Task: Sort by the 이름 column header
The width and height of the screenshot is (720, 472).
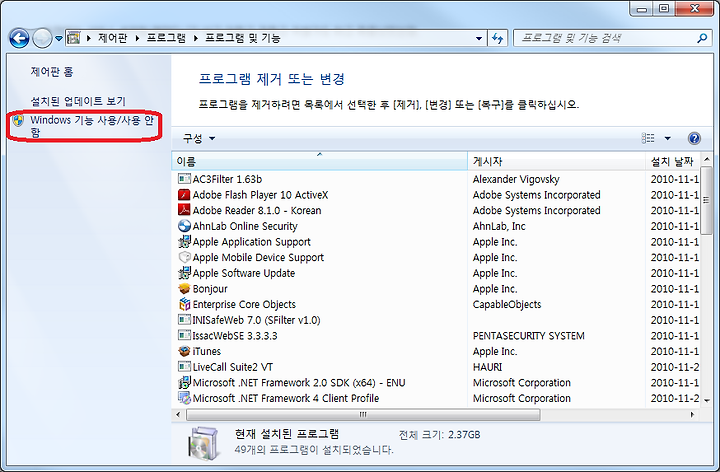Action: 320,161
